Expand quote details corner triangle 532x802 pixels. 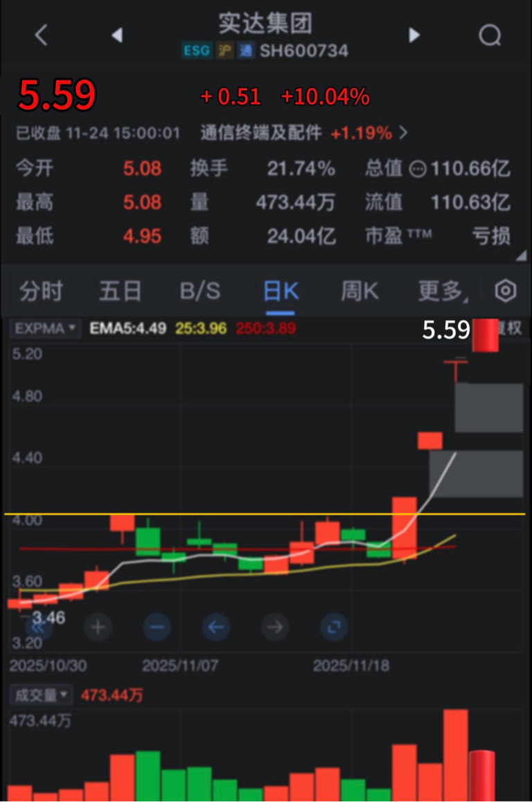point(521,256)
